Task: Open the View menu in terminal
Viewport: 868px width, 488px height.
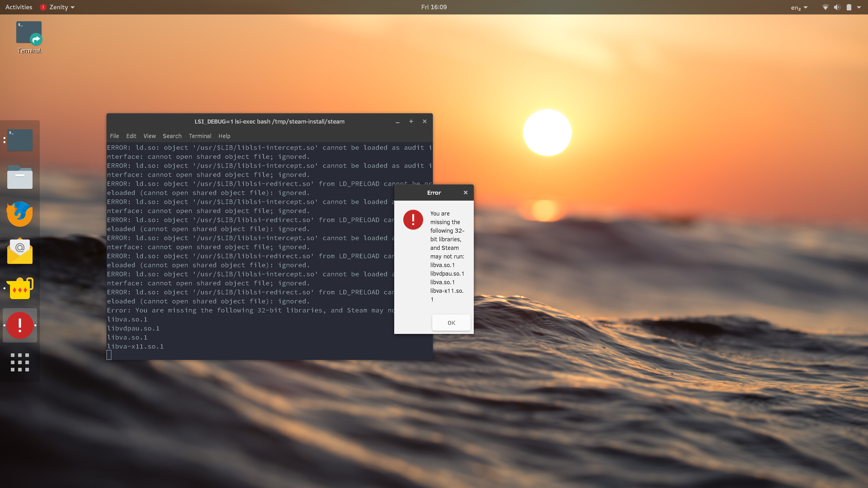Action: (150, 136)
